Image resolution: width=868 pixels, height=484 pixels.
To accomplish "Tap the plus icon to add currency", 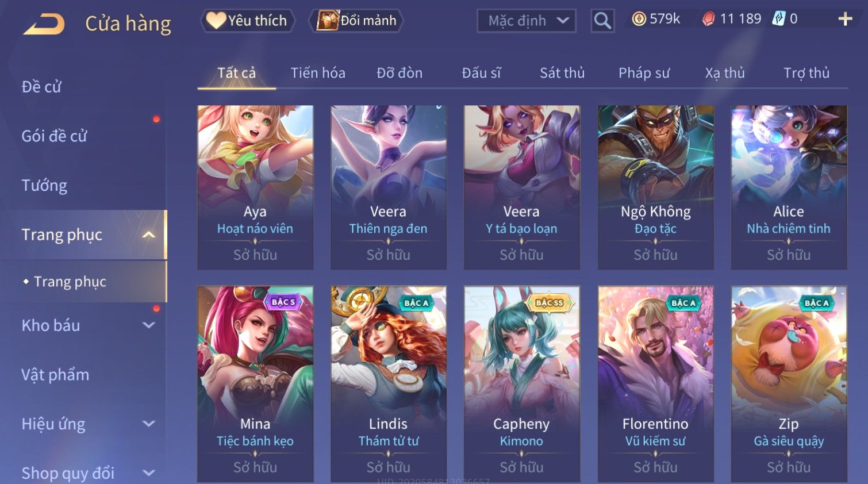I will coord(845,19).
